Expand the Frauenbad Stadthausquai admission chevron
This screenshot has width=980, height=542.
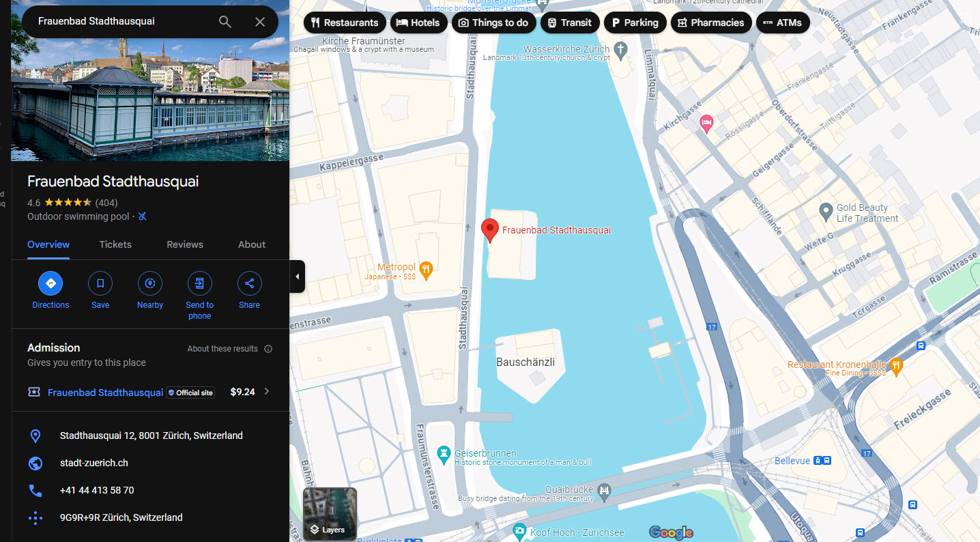tap(267, 392)
